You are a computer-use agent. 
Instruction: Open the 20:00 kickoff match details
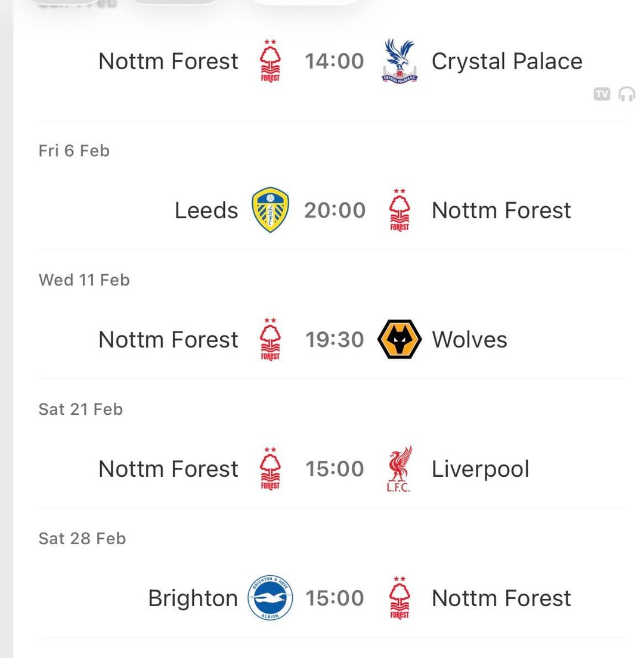[335, 210]
